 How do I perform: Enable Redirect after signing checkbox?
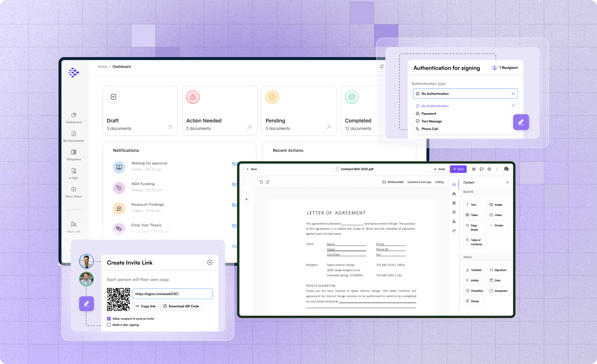[x=109, y=325]
